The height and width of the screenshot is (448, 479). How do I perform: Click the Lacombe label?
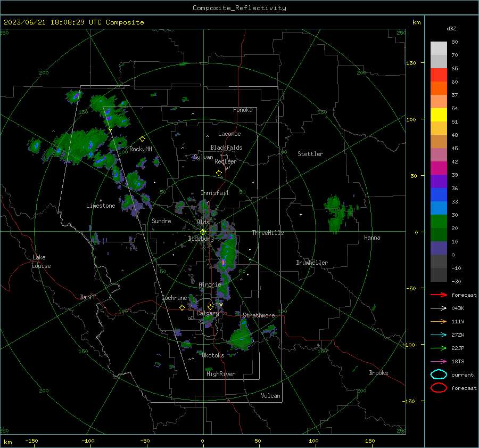(x=229, y=134)
